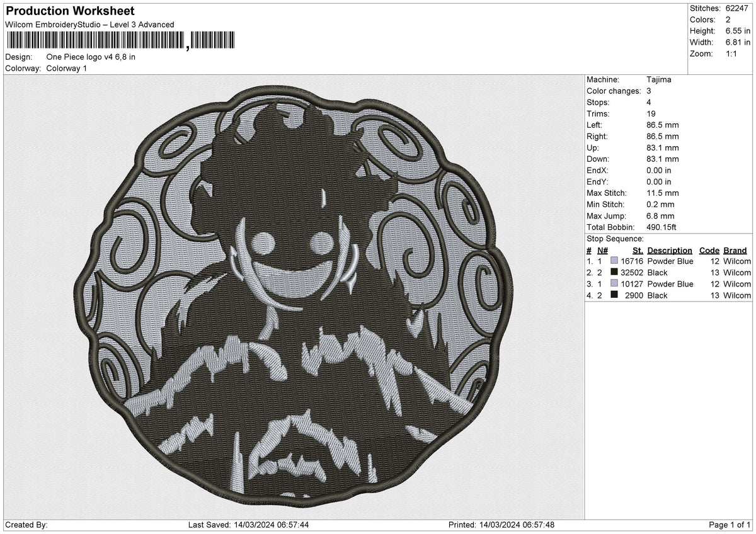Screen dimensions: 756x534
Task: Click the Black swatch beside 32502
Action: (x=614, y=273)
